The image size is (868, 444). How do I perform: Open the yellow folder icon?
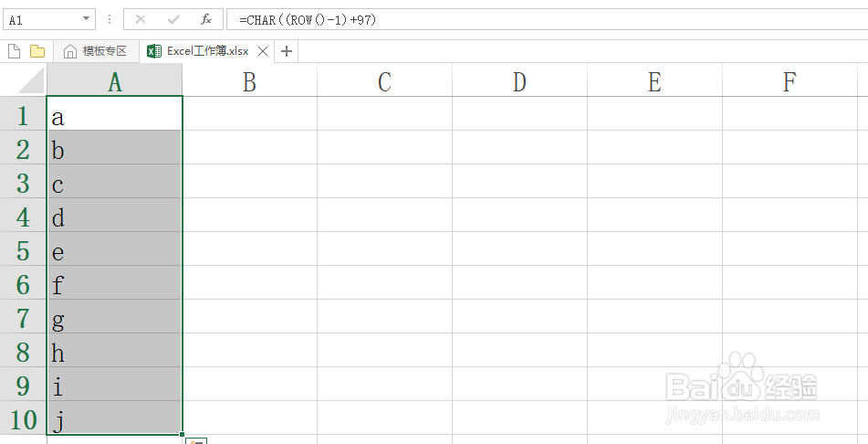pyautogui.click(x=37, y=51)
